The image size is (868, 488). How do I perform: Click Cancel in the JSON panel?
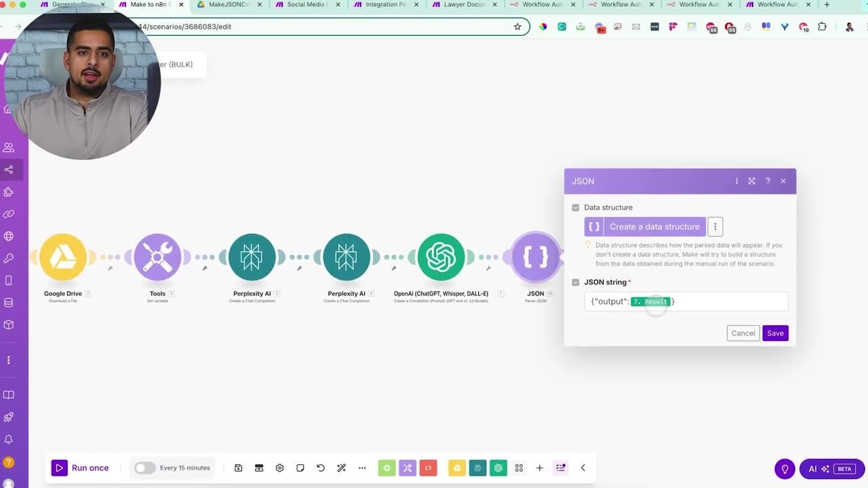(743, 333)
